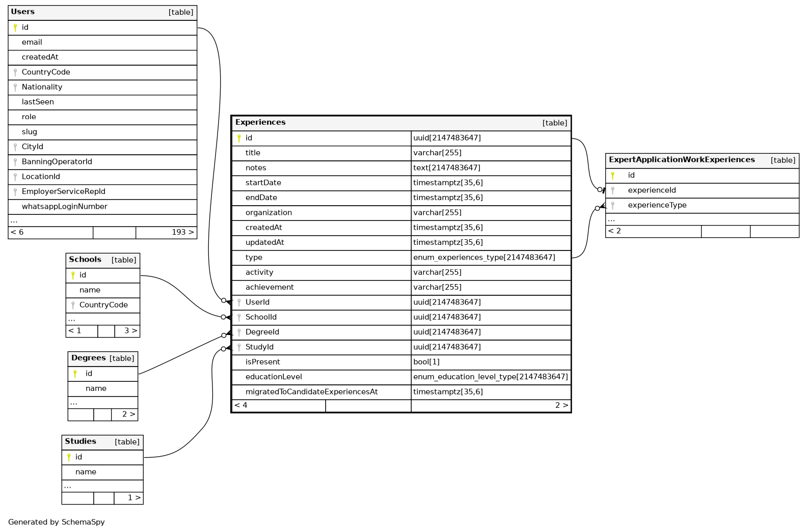Click the key icon beside experienceId
The height and width of the screenshot is (532, 807).
pos(612,190)
